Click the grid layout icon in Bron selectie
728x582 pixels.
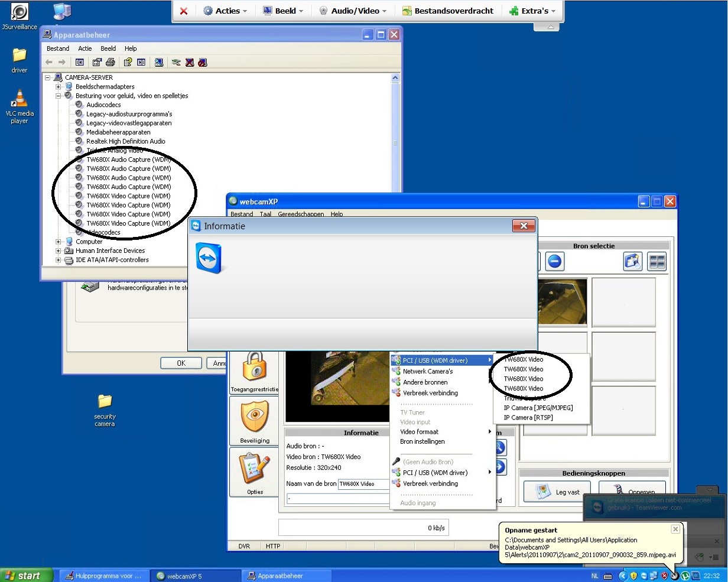(x=657, y=261)
